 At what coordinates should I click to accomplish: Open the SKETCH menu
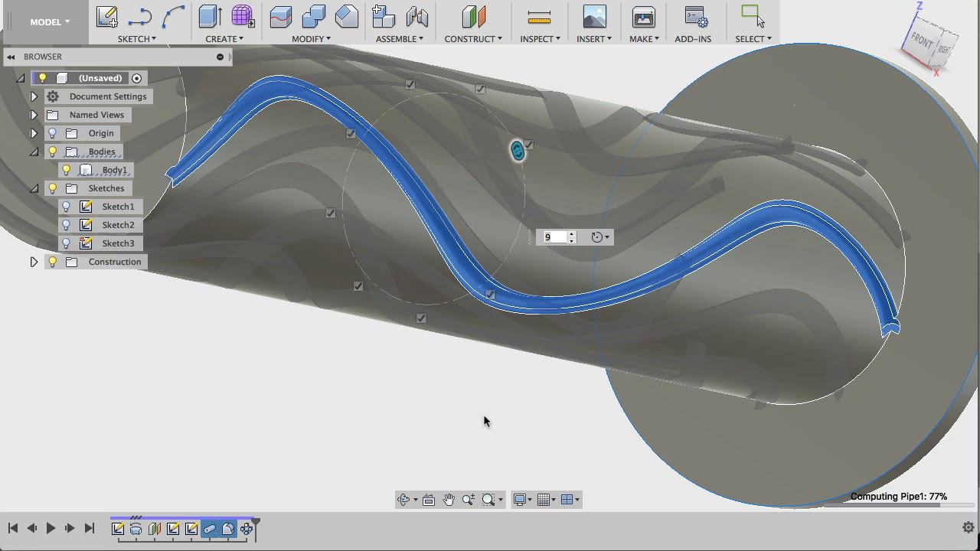[136, 38]
